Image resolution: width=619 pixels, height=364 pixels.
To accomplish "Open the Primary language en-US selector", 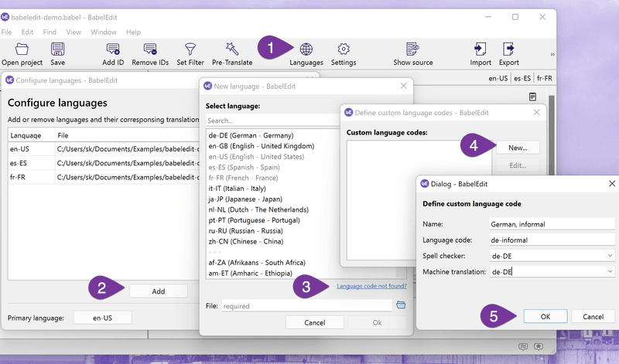I will pyautogui.click(x=102, y=318).
